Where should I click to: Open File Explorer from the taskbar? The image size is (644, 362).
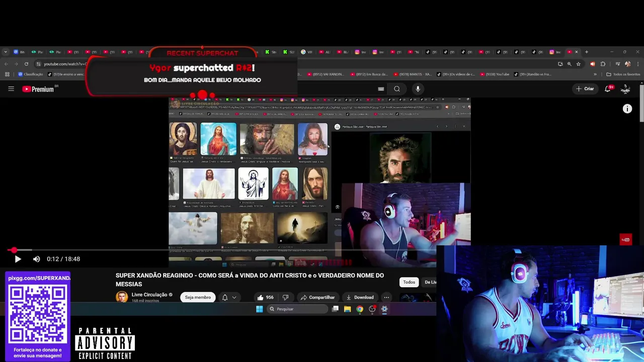(347, 309)
